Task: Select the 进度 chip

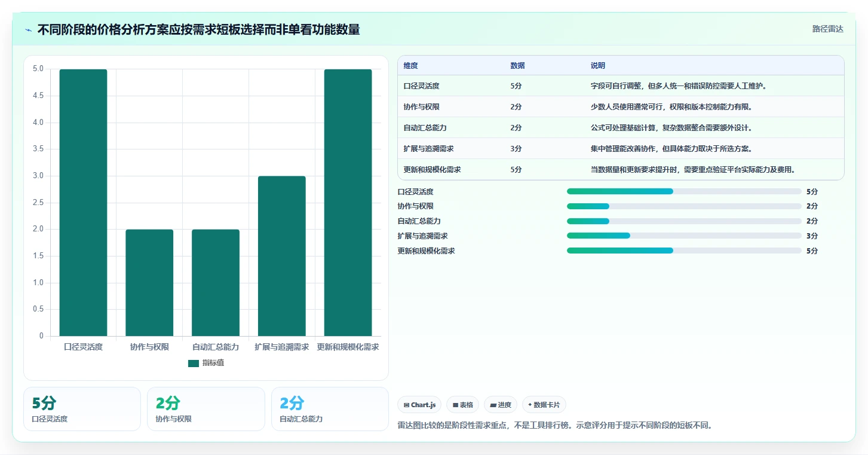Action: click(x=501, y=405)
